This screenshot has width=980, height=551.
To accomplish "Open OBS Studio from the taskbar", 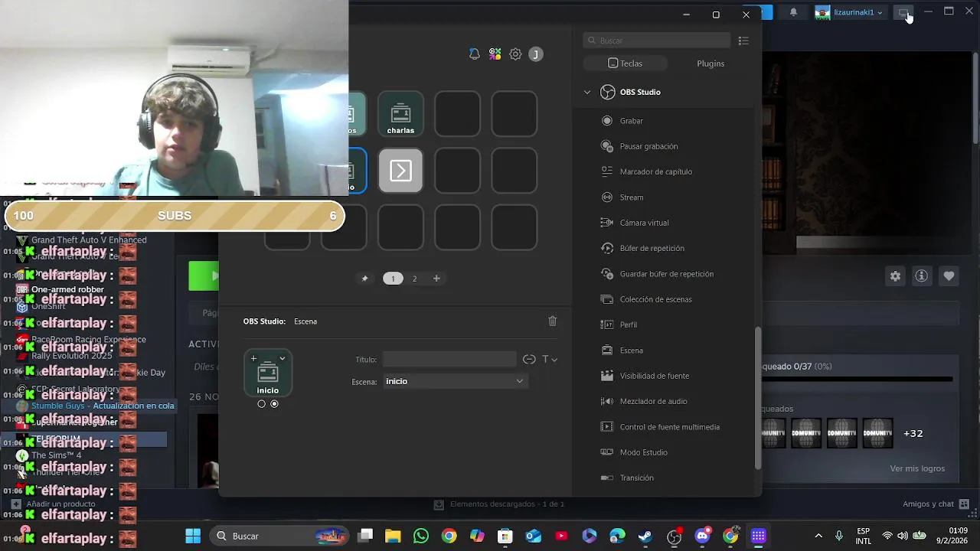I will coord(674,536).
